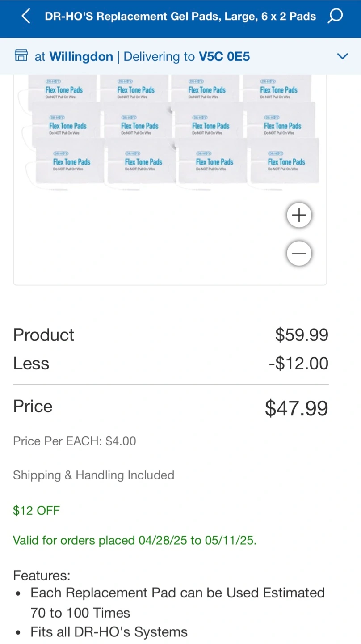This screenshot has height=644, width=361.
Task: Tap the final price $47.99
Action: 296,408
